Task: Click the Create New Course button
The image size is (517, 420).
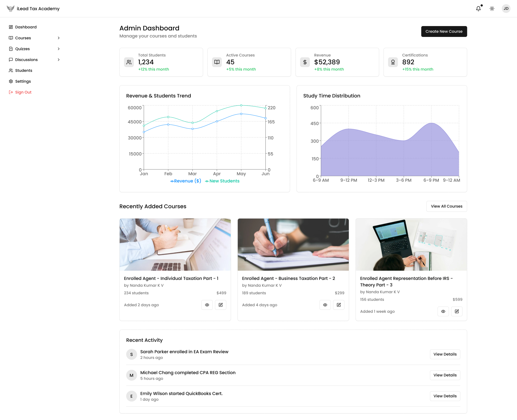Action: coord(444,31)
